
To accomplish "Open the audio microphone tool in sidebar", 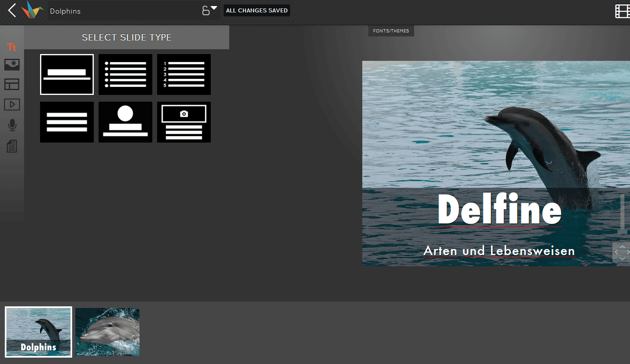I will (12, 125).
